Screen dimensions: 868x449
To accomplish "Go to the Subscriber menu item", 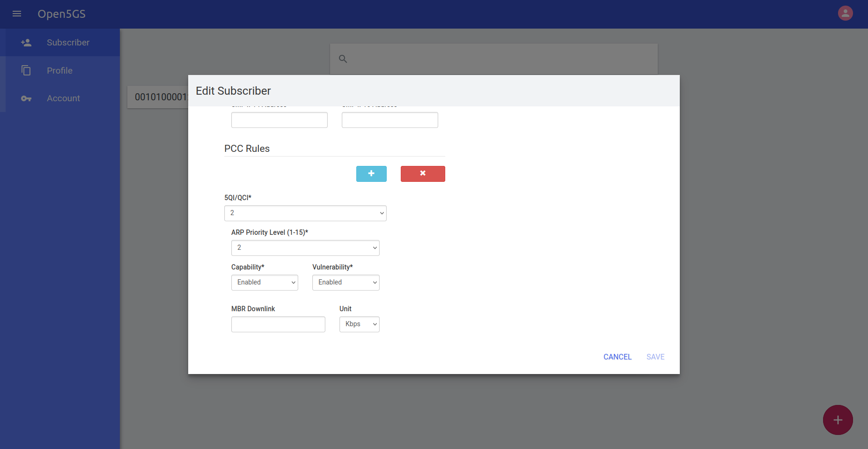I will click(x=68, y=43).
